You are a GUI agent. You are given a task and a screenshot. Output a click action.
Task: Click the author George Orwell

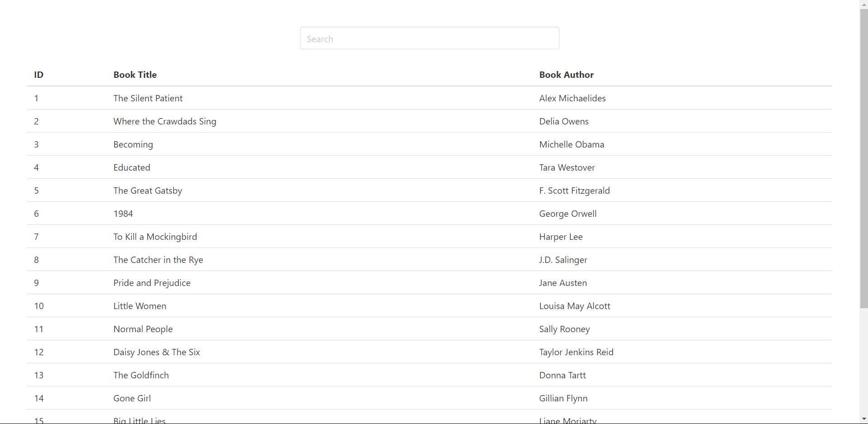[568, 214]
